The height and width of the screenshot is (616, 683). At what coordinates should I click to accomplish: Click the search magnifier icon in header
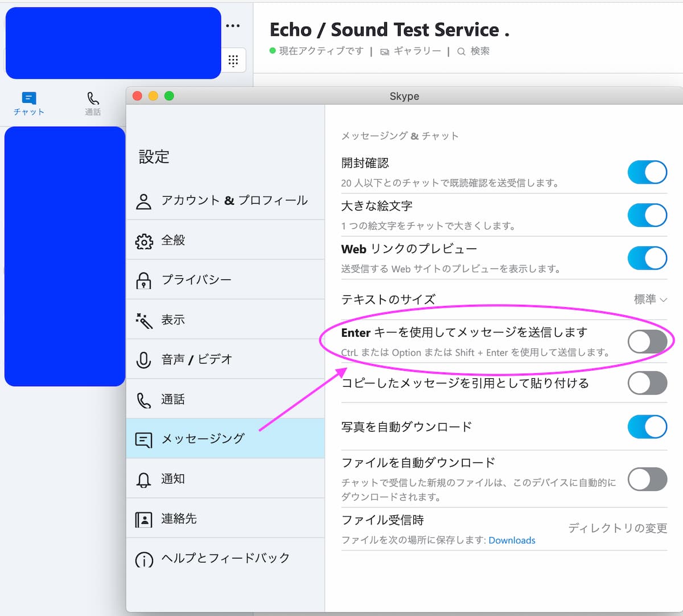[462, 52]
